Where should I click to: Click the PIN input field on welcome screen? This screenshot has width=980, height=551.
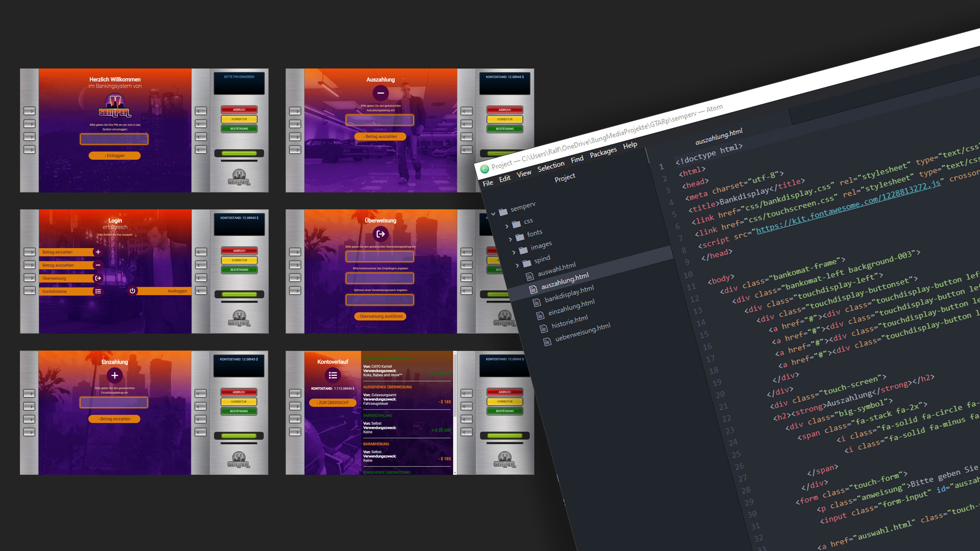pos(114,139)
